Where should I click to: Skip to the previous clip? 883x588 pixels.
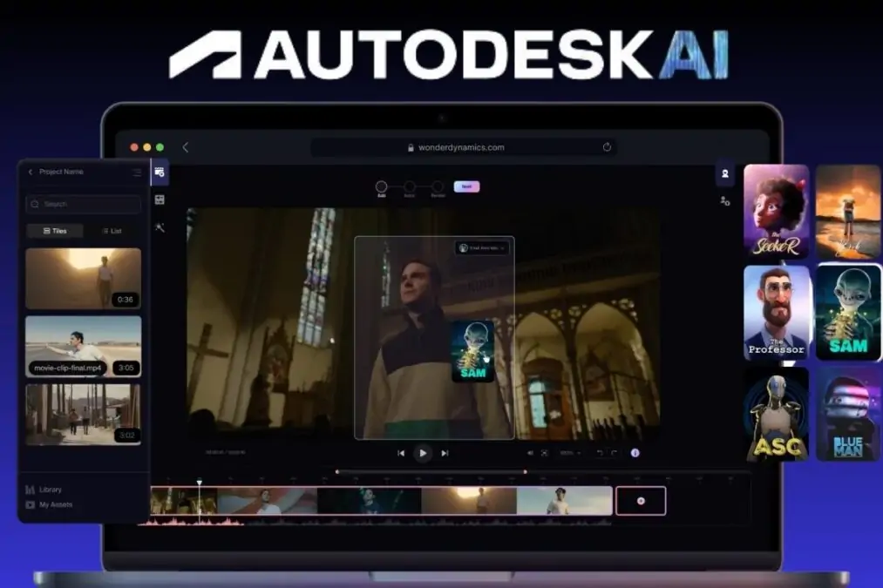401,453
